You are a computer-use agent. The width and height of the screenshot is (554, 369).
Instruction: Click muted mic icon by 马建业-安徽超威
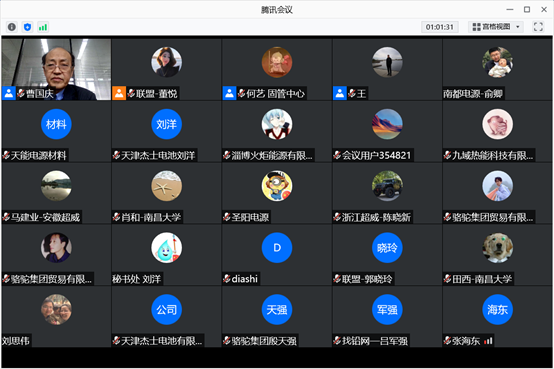click(6, 217)
